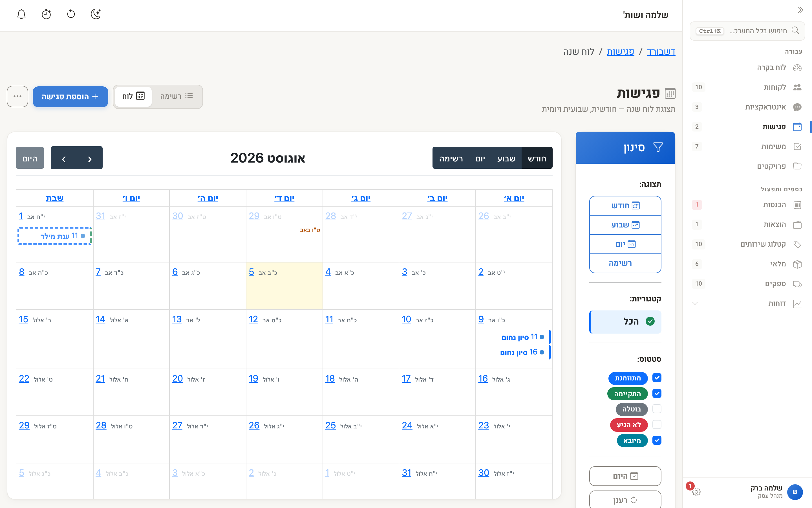Click the grey היום button in calendar header

tap(30, 158)
